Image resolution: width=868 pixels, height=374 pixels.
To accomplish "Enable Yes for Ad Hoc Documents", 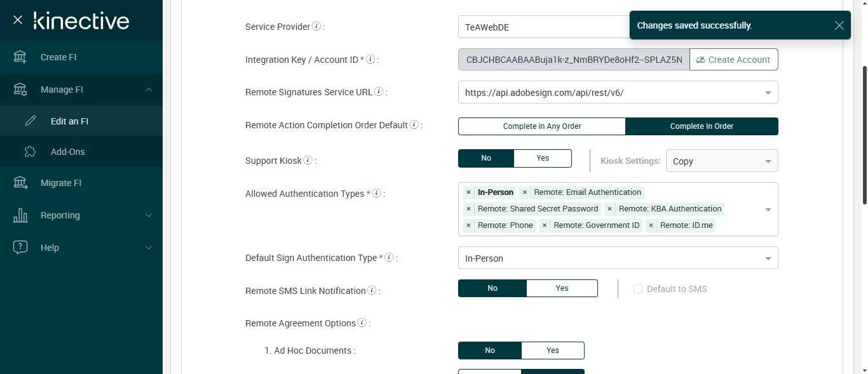I will [552, 351].
